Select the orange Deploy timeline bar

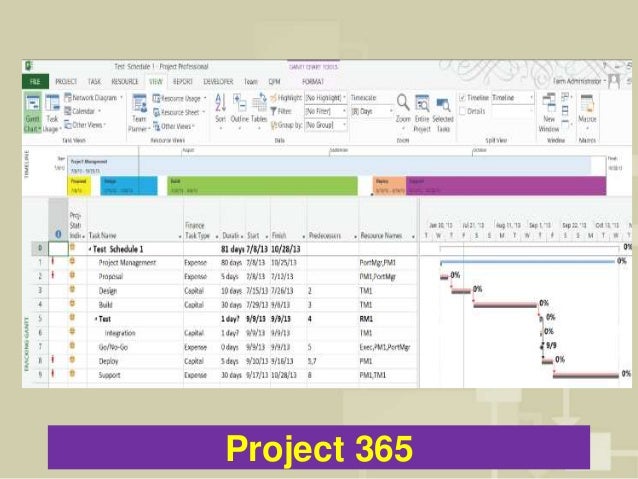pyautogui.click(x=389, y=186)
